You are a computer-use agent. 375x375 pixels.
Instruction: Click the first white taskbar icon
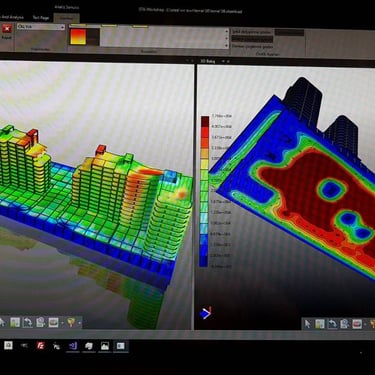pos(8,345)
